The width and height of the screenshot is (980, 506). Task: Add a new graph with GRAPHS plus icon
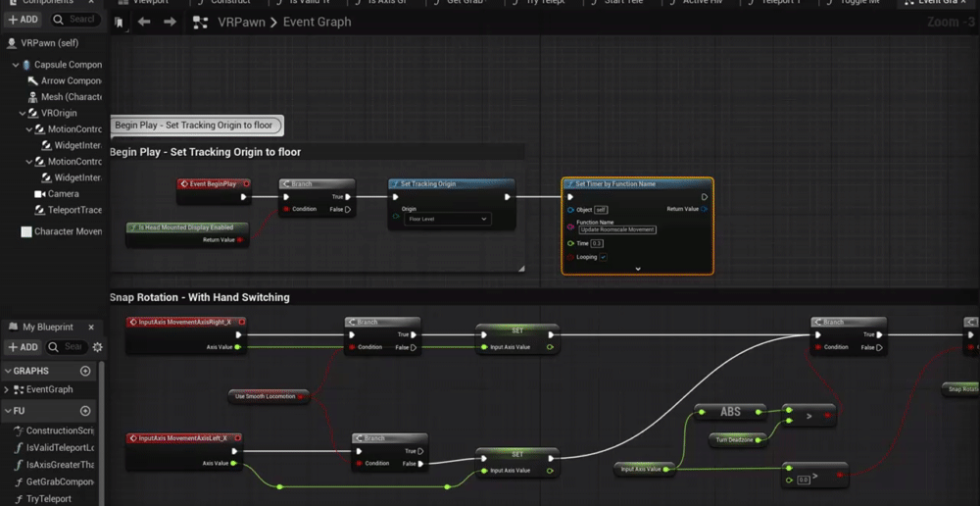point(85,371)
